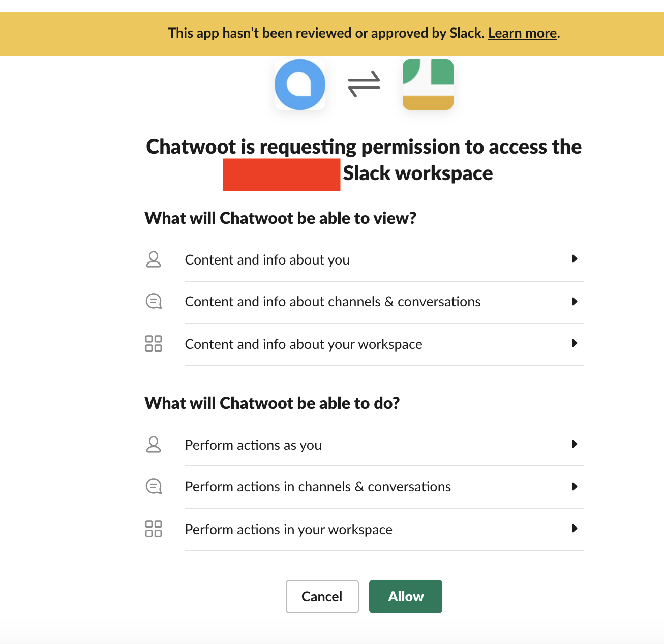Click the 'Chatwoot is requesting permission' title

point(364,160)
